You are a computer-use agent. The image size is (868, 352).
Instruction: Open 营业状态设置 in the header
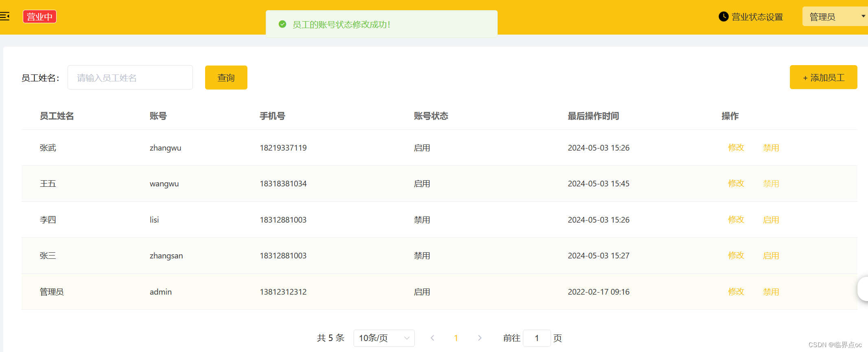(757, 17)
